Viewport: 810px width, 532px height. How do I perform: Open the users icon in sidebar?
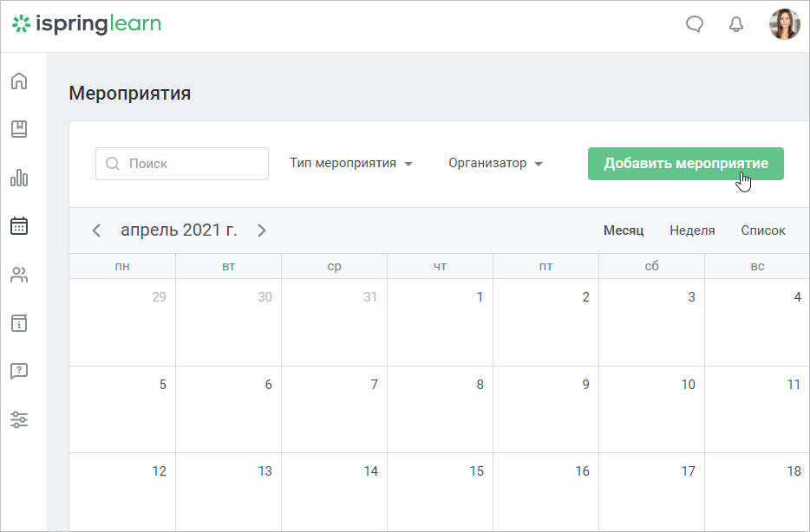(19, 275)
